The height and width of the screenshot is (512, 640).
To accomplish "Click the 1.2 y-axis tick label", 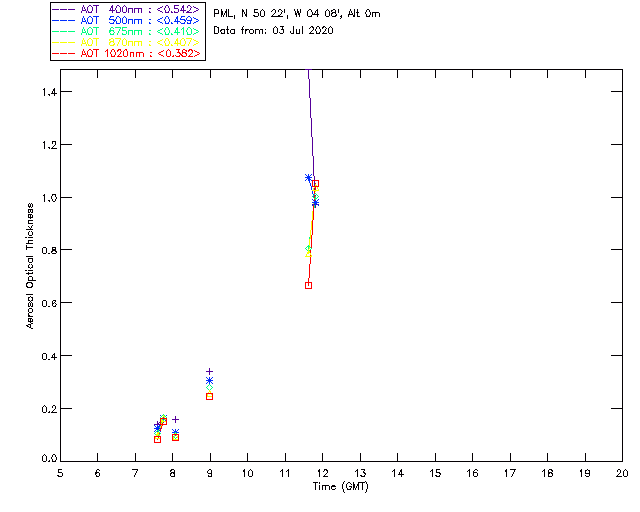I will pos(49,145).
